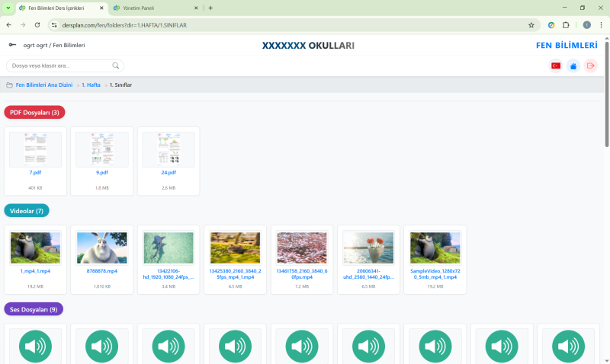Open the 8788878.mp4 video thumbnail
The height and width of the screenshot is (364, 610).
[101, 247]
